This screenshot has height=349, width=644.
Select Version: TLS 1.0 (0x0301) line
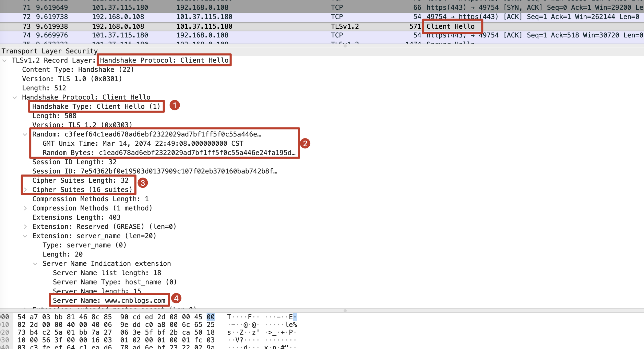[72, 79]
